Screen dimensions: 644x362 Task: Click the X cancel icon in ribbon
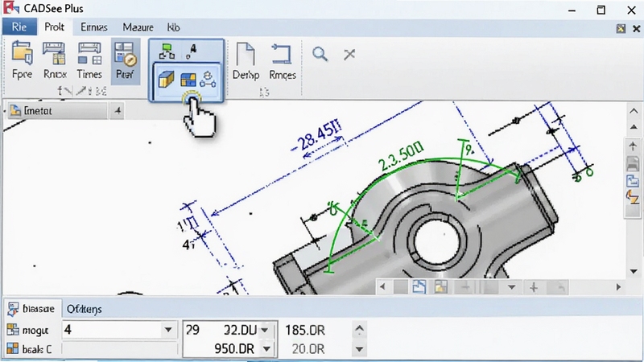(349, 54)
